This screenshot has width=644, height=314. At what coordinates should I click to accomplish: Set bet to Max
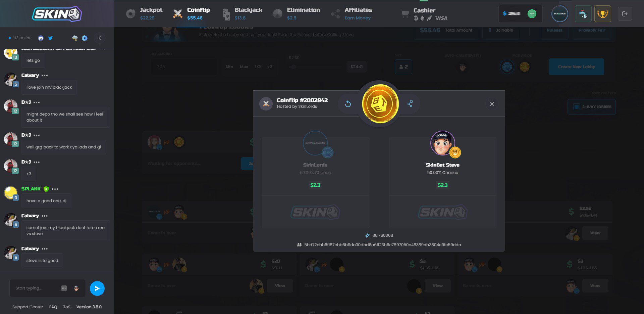click(x=244, y=67)
